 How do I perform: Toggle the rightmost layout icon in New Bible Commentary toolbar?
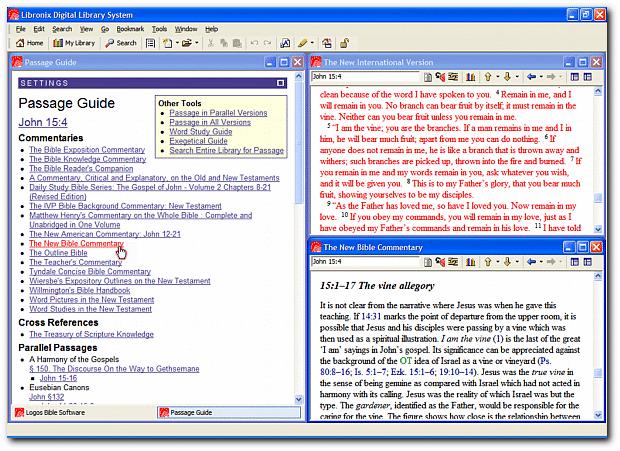(x=588, y=262)
